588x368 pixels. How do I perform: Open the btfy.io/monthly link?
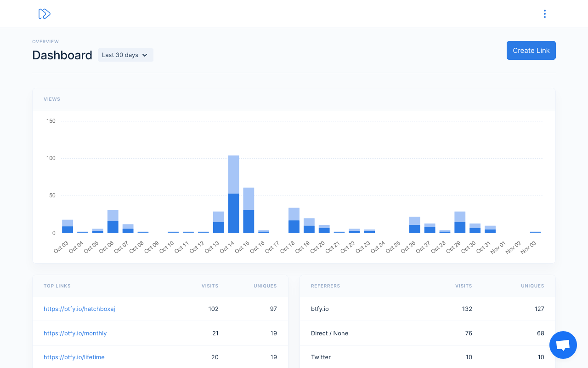[75, 333]
